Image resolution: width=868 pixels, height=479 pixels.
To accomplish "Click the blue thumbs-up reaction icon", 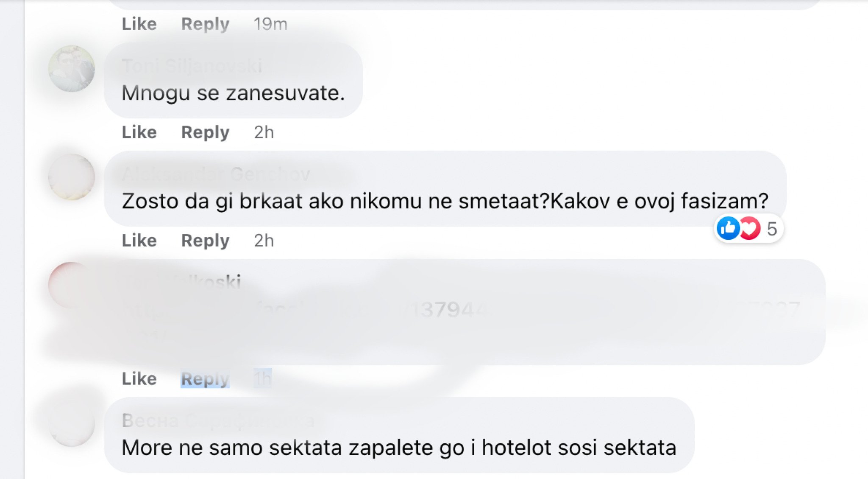I will click(728, 228).
